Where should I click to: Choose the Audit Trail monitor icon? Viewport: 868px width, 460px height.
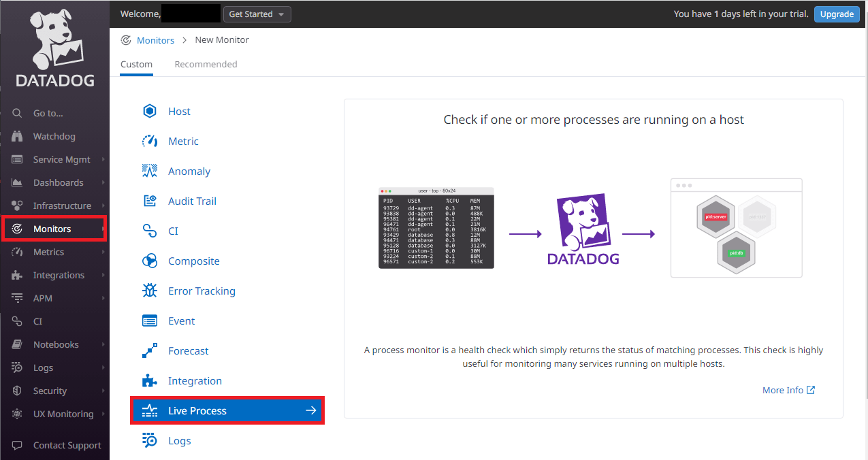point(150,201)
